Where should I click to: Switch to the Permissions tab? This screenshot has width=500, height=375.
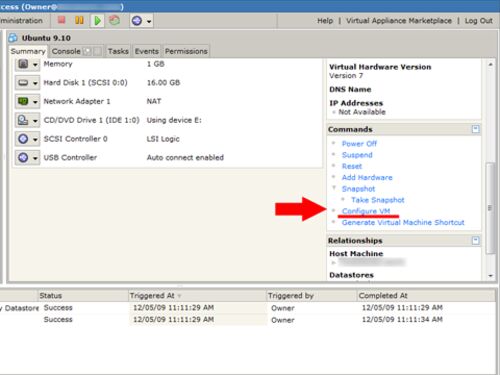186,51
